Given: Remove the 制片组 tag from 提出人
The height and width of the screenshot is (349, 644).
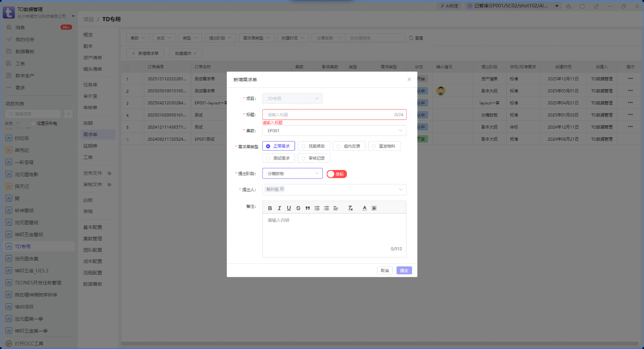Looking at the screenshot, I should tap(282, 189).
